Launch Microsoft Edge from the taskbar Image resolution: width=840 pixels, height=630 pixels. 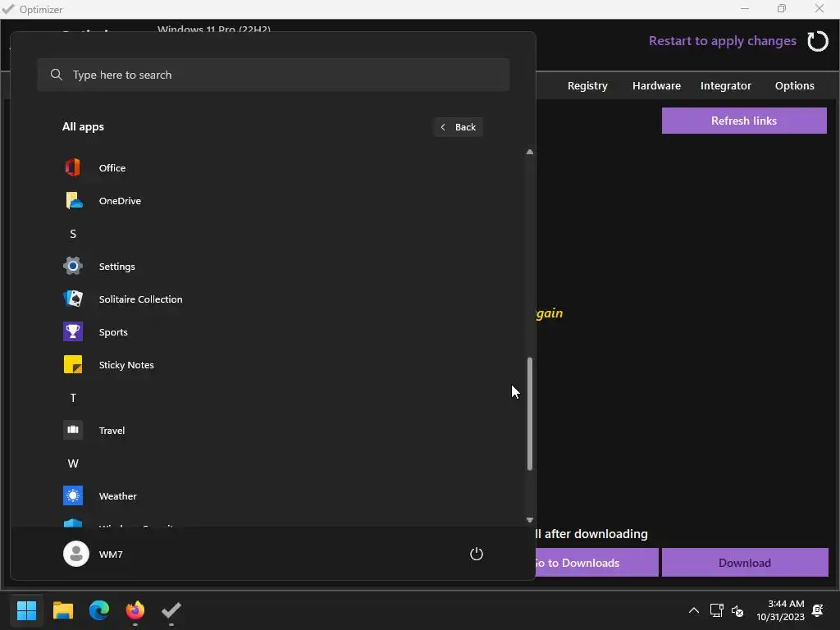[x=99, y=610]
